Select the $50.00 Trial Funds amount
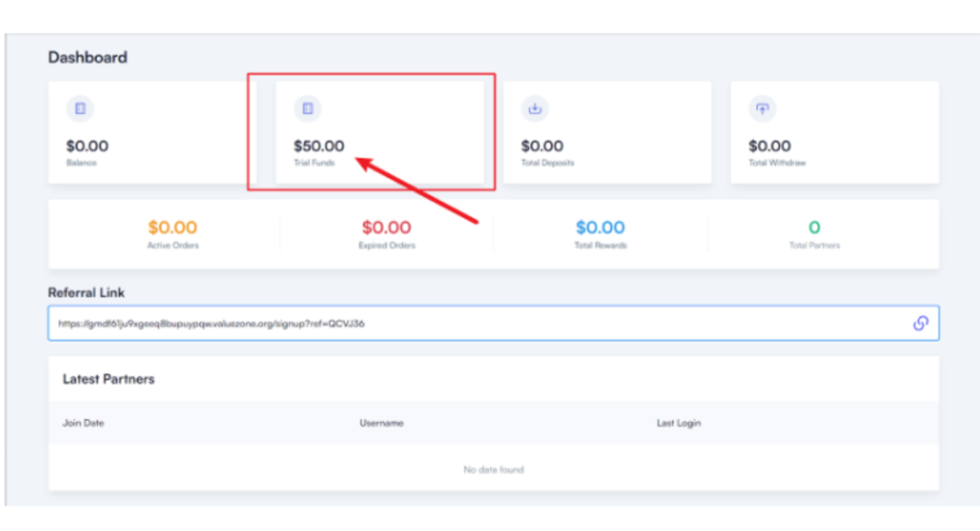This screenshot has height=531, width=980. 319,146
